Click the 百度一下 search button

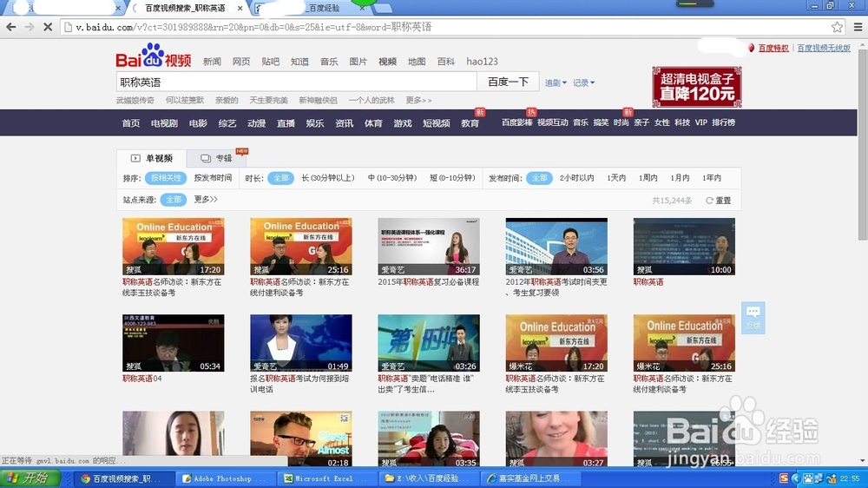[508, 82]
